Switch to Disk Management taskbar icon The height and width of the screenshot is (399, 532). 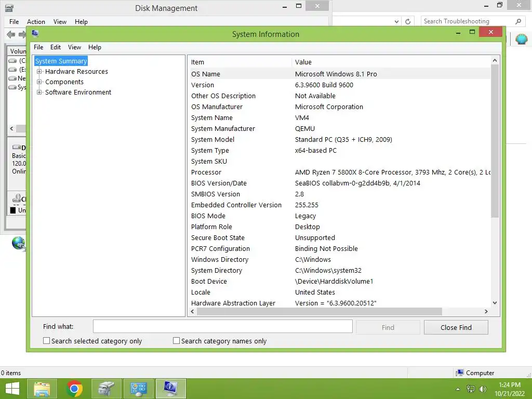106,389
